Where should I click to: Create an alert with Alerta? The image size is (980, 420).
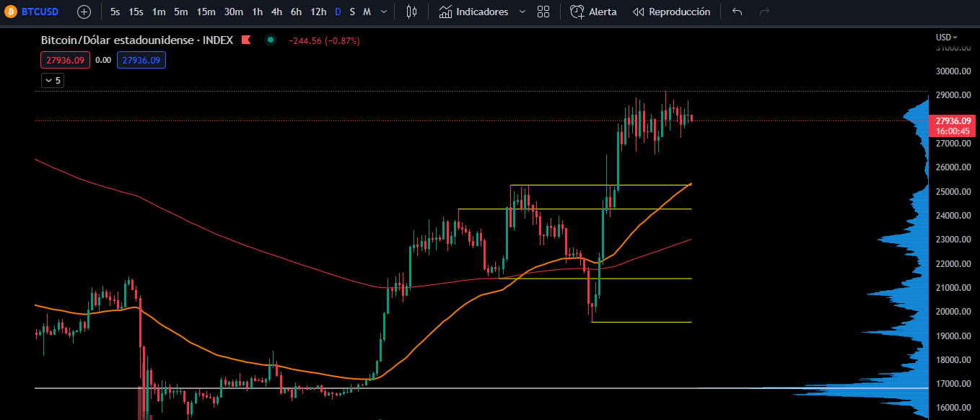click(x=594, y=12)
